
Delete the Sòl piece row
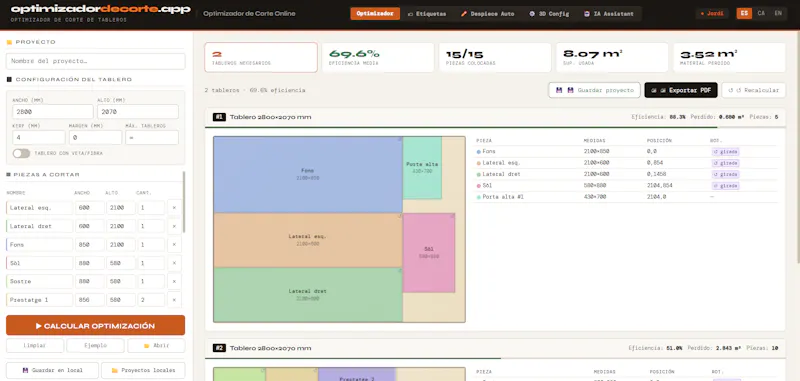pos(174,263)
